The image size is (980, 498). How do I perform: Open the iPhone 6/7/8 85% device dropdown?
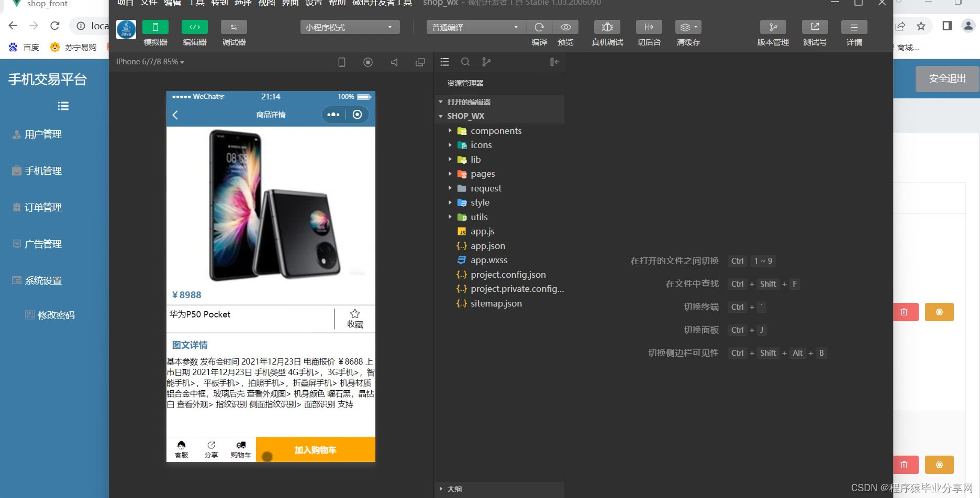point(150,62)
